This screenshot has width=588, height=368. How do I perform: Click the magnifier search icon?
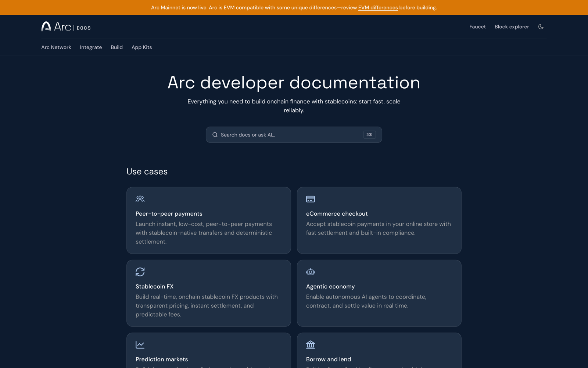[215, 135]
